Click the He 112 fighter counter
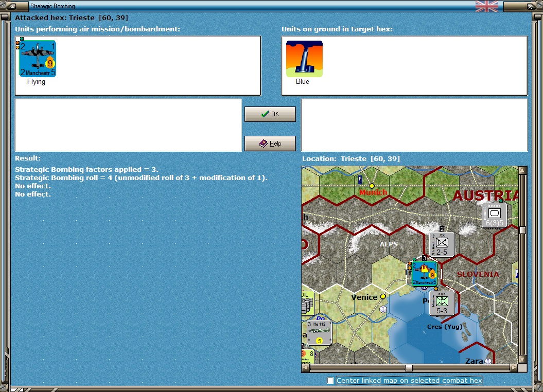 [319, 332]
